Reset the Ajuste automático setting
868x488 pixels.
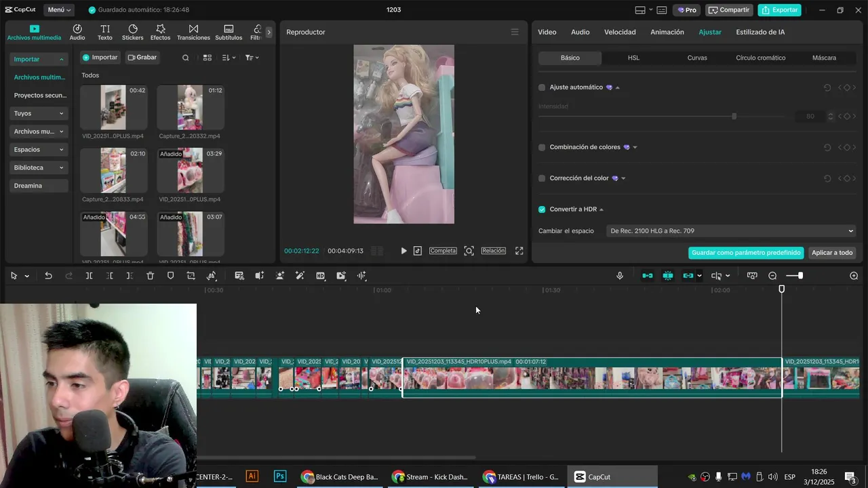pyautogui.click(x=827, y=87)
